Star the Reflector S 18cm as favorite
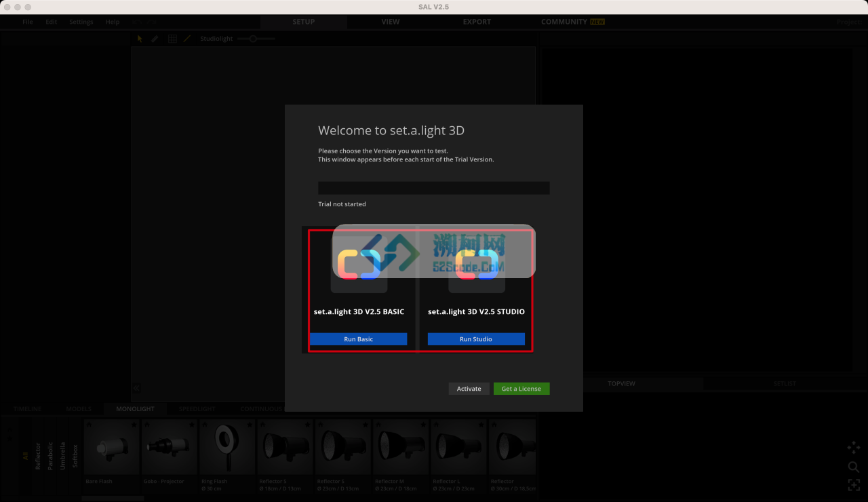The image size is (868, 502). [x=308, y=425]
